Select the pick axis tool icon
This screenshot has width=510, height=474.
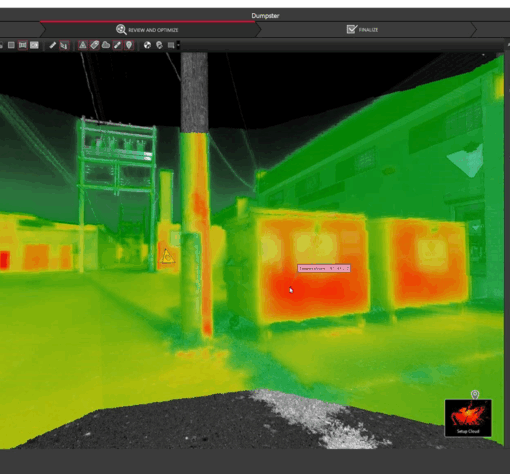[64, 45]
